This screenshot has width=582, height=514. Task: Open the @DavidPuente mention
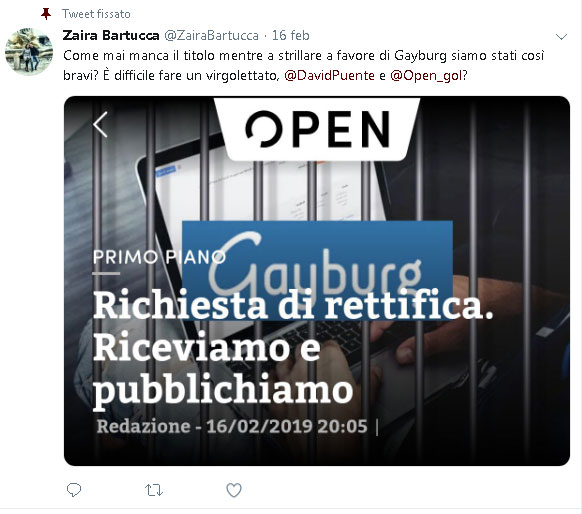tap(329, 75)
